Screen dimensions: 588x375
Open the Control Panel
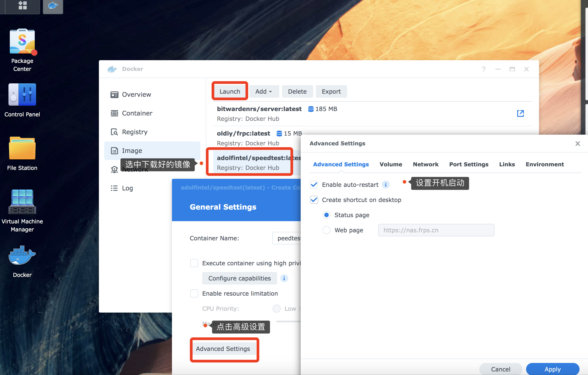point(22,95)
